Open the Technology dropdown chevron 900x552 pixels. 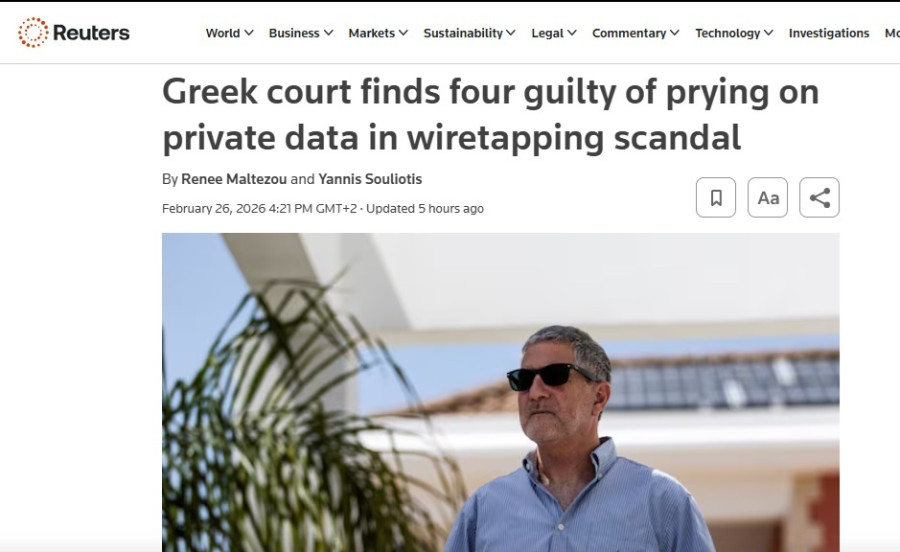pos(769,33)
